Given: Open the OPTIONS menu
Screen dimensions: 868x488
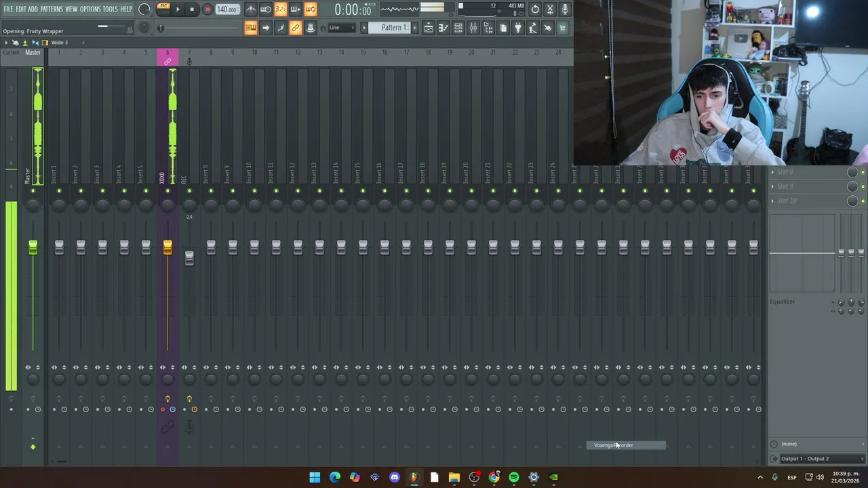Looking at the screenshot, I should (x=90, y=9).
